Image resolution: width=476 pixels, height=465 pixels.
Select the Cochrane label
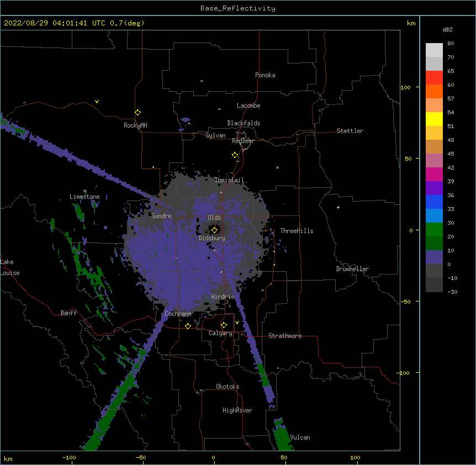pos(178,314)
